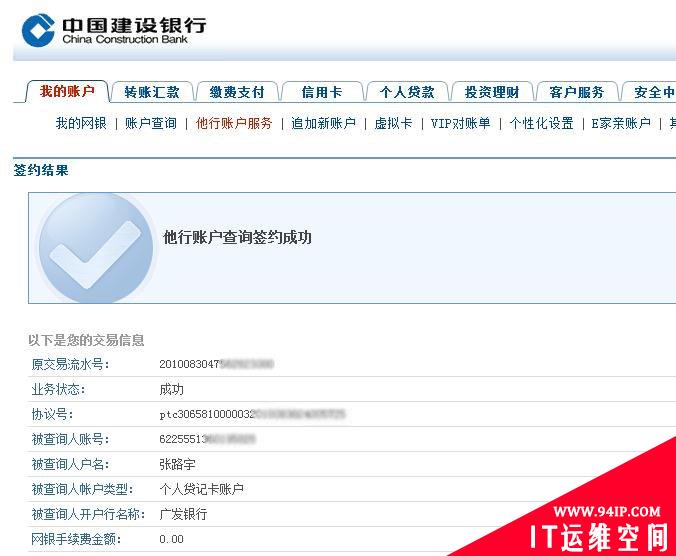Select the serial number starting 2010083047

[x=216, y=365]
